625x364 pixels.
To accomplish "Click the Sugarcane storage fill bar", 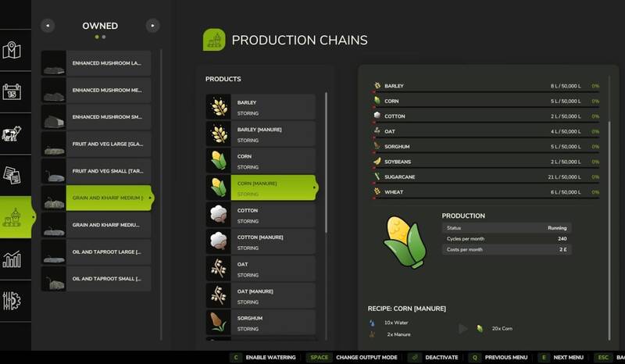I will [x=486, y=183].
